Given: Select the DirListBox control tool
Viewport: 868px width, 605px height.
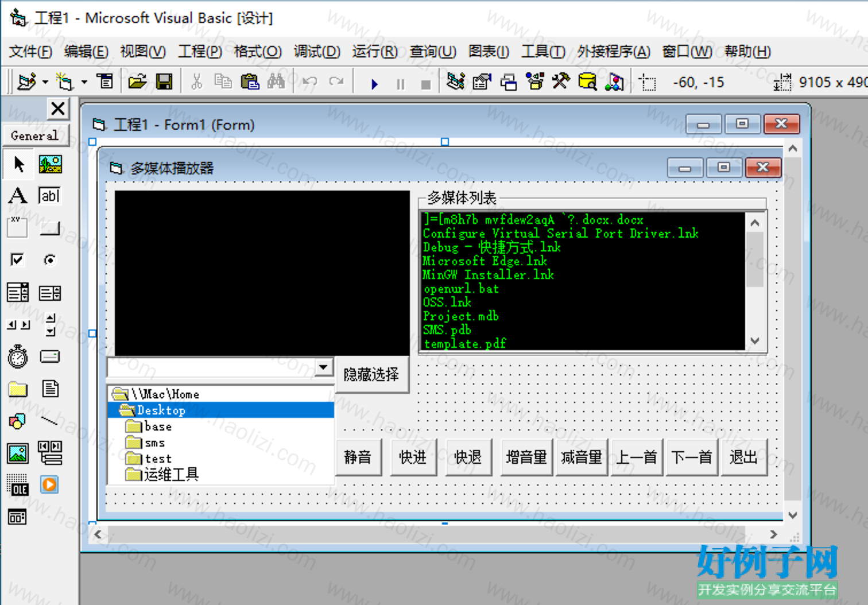Looking at the screenshot, I should 18,389.
